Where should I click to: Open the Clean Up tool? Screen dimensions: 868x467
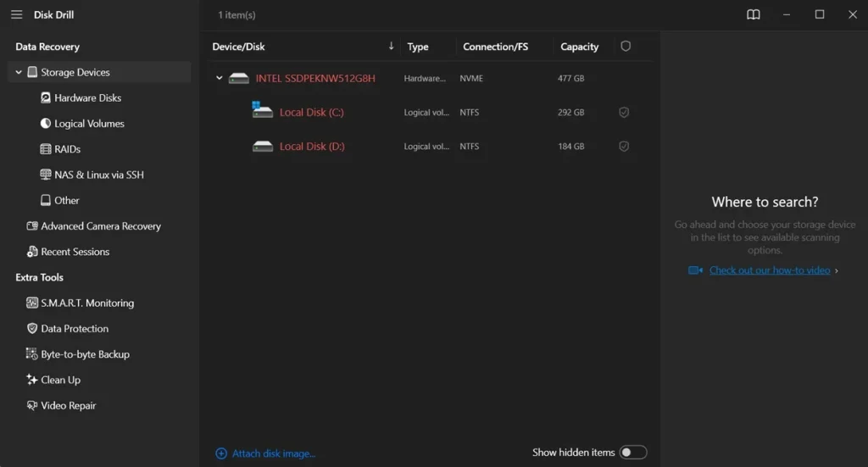[x=60, y=381]
